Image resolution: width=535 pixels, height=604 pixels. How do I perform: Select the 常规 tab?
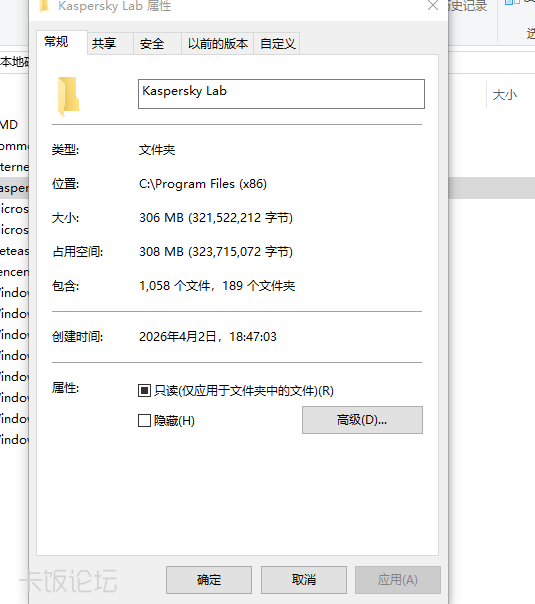[x=62, y=42]
